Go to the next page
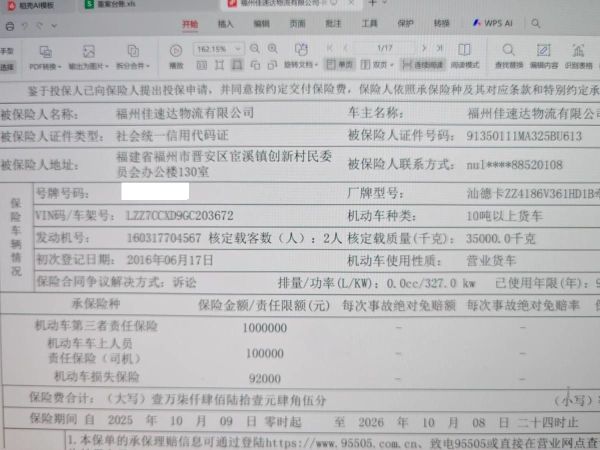The width and height of the screenshot is (600, 450). (424, 48)
